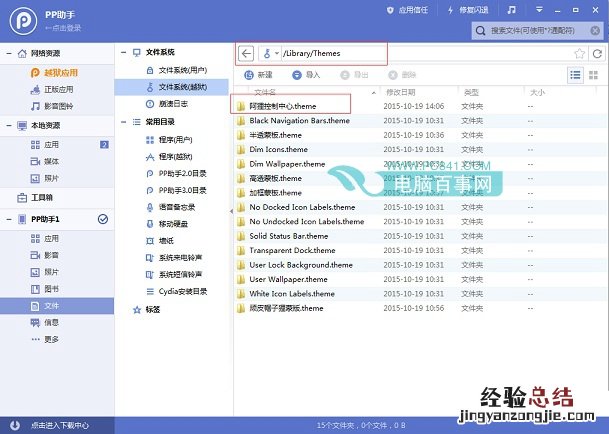Collapse the PP助手1 device section
The width and height of the screenshot is (609, 434).
pos(9,219)
